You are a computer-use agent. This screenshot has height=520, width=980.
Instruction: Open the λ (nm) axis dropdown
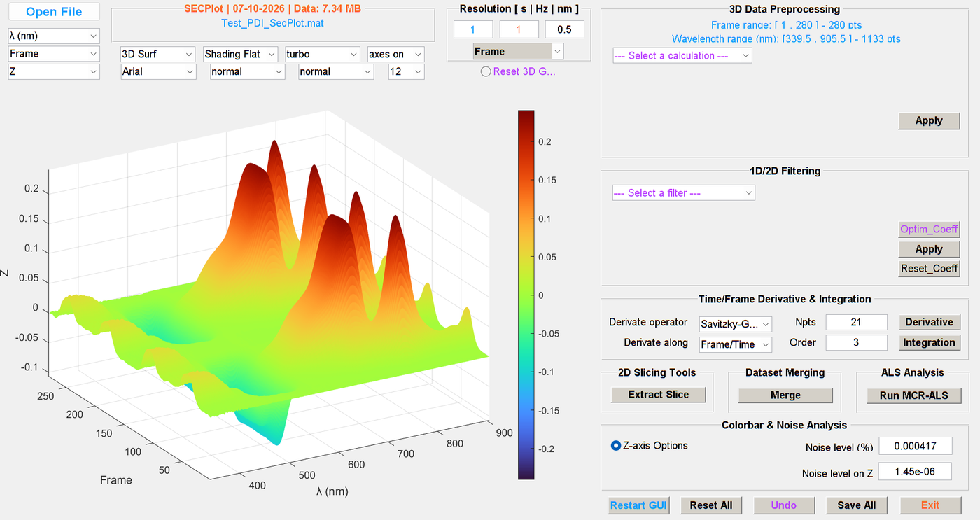coord(54,36)
